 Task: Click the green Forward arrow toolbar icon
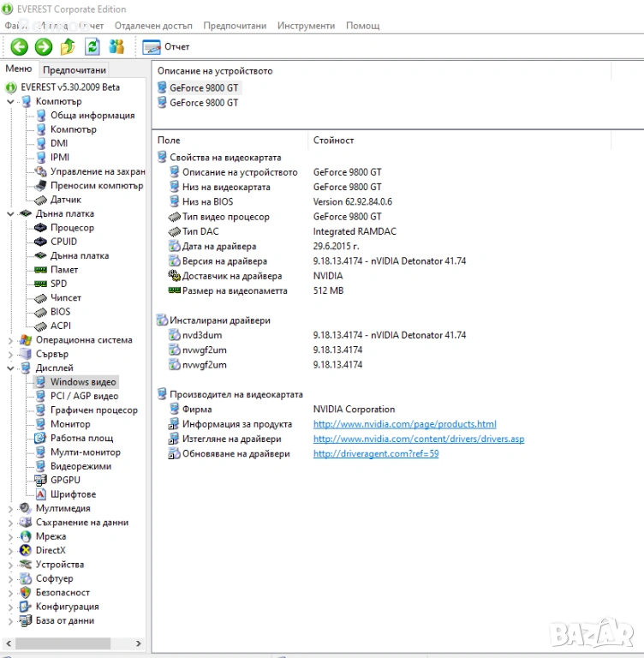pyautogui.click(x=43, y=47)
